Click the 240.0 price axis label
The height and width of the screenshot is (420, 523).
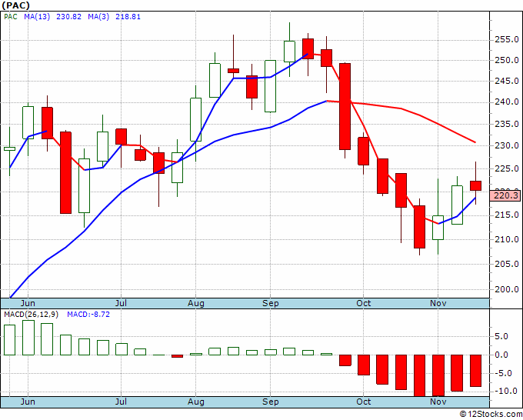(506, 102)
